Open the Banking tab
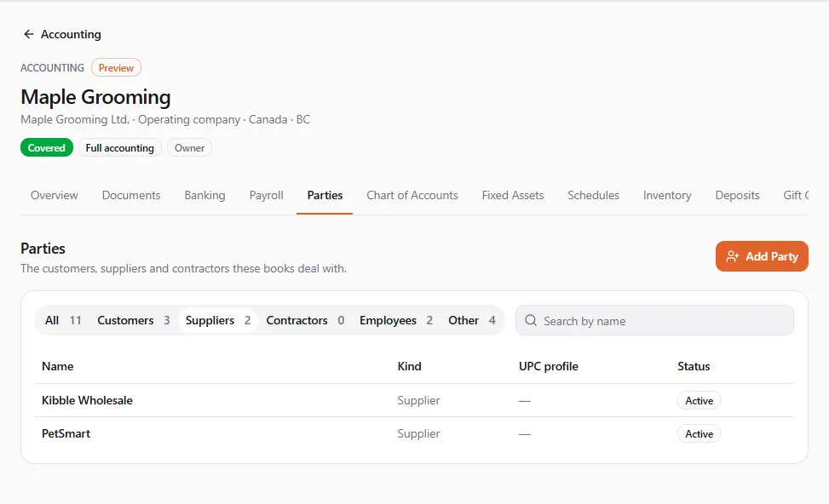The width and height of the screenshot is (829, 504). [204, 196]
